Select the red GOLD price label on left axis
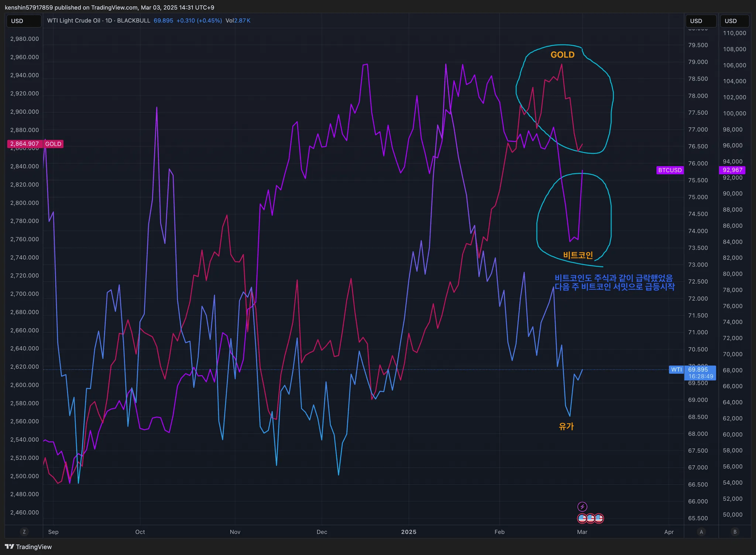The height and width of the screenshot is (555, 756). point(35,144)
